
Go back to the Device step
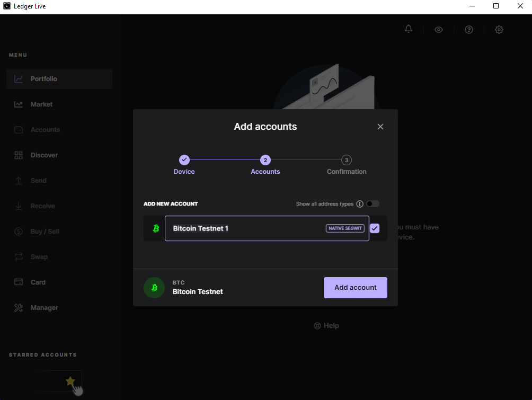tap(184, 160)
